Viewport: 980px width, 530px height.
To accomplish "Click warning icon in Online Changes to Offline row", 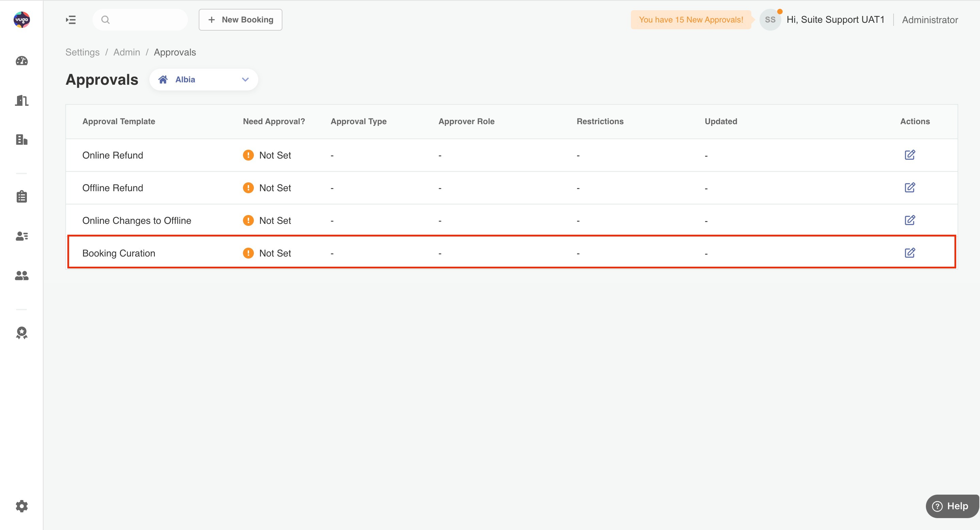I will tap(248, 220).
